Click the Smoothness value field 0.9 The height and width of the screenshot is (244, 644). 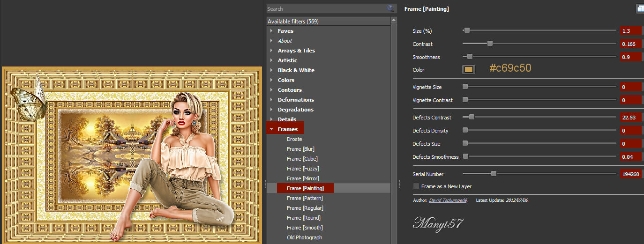tap(630, 57)
